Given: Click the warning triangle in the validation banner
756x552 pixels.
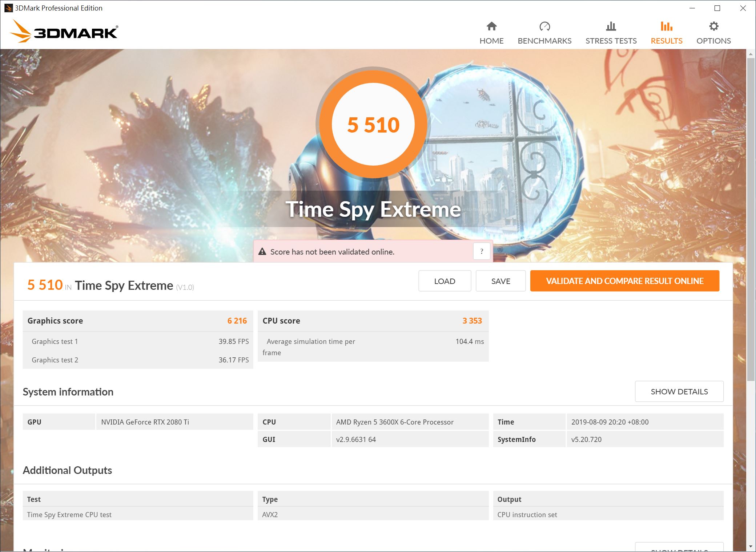Looking at the screenshot, I should pyautogui.click(x=262, y=251).
